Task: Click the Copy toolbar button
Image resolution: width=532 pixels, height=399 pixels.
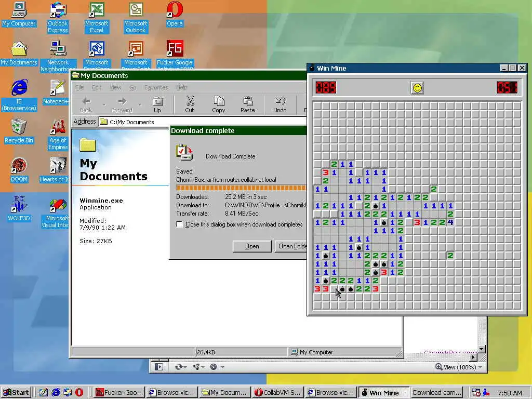Action: (219, 104)
